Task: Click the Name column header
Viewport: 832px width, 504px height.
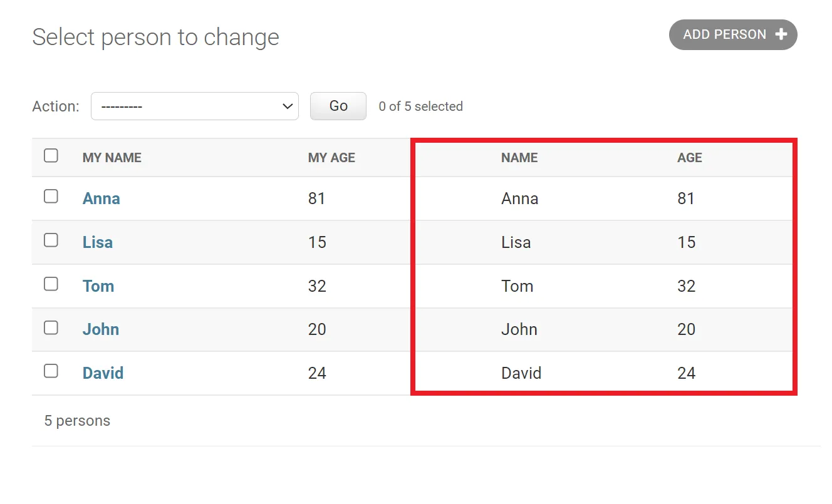Action: coord(519,158)
